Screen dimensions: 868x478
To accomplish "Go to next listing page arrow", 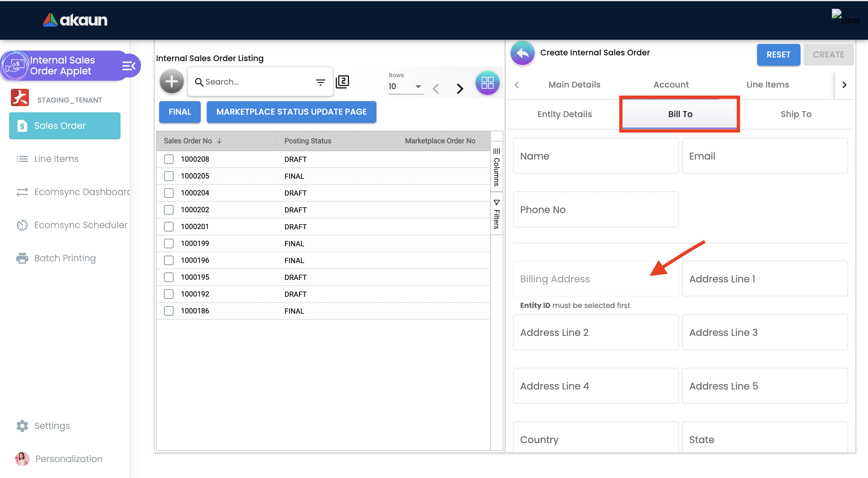I will point(460,88).
